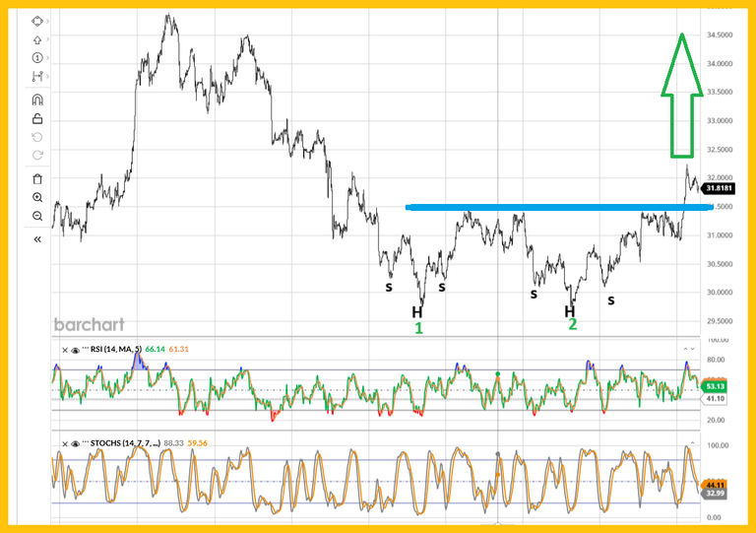
Task: Toggle the lock drawings padlock
Action: pyautogui.click(x=37, y=118)
